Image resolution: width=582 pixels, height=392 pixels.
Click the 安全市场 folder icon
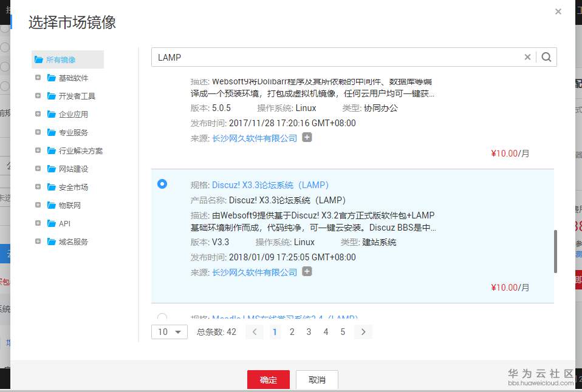pyautogui.click(x=51, y=187)
